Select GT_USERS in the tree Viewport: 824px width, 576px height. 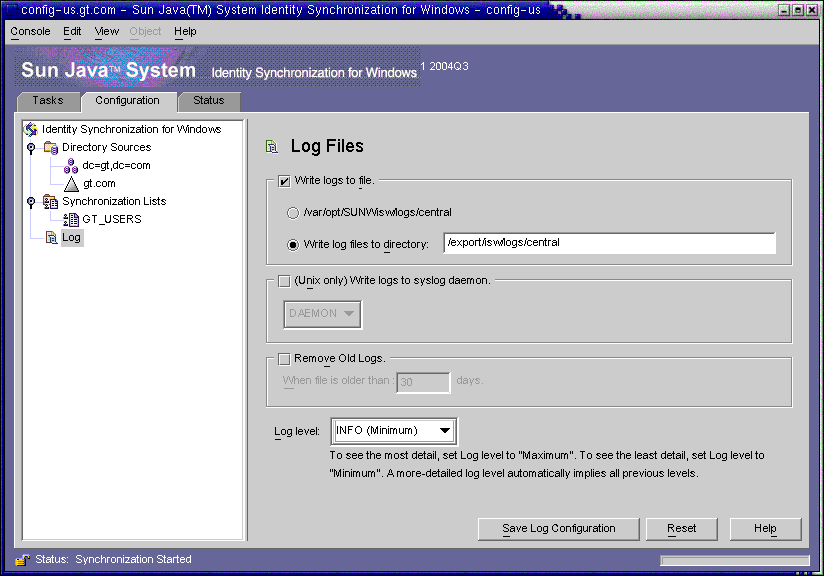pos(112,220)
